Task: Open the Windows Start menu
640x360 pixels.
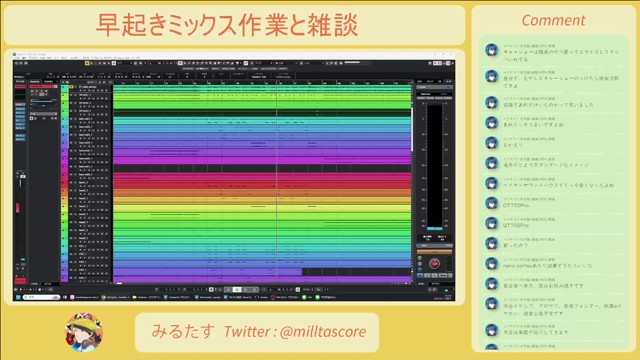Action: point(18,297)
